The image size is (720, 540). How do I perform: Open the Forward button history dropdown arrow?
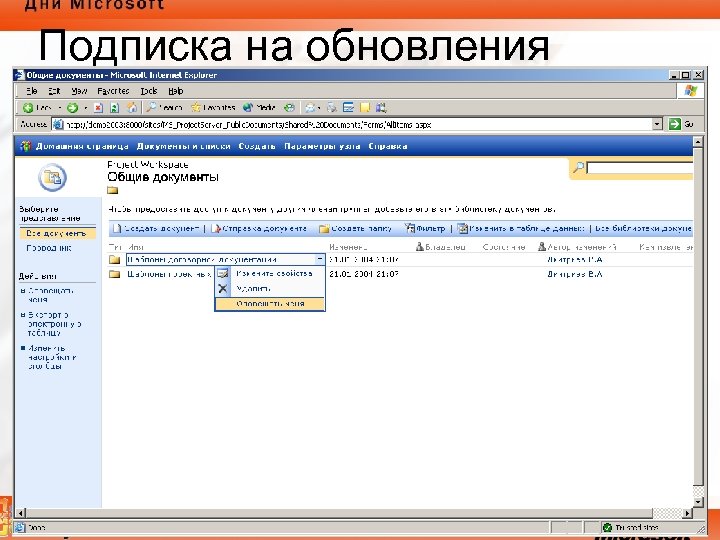click(85, 108)
